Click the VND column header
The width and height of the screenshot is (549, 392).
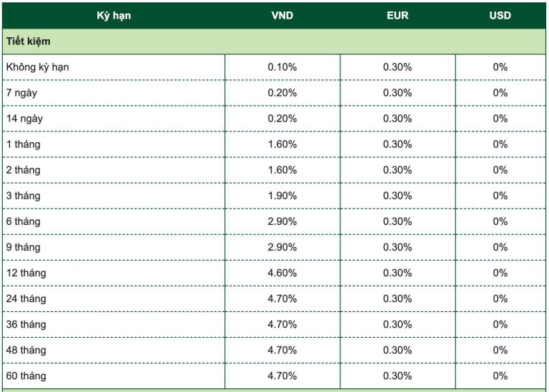(282, 15)
